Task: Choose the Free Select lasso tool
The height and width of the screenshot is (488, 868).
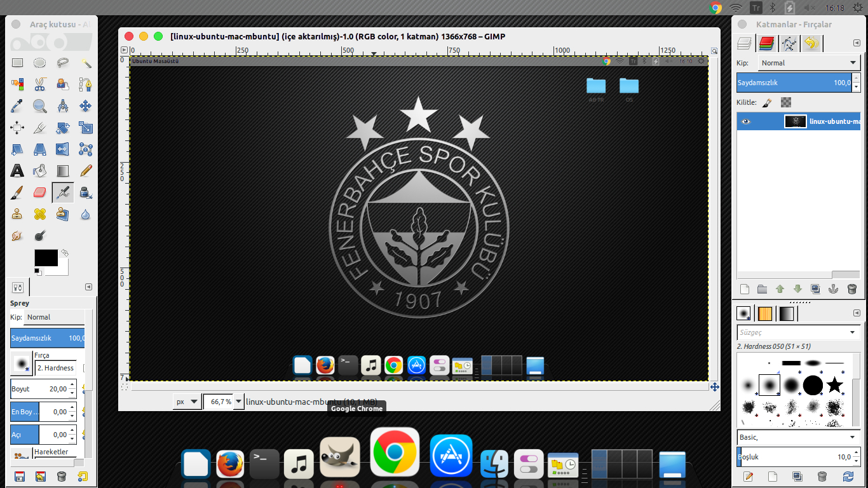Action: (63, 62)
